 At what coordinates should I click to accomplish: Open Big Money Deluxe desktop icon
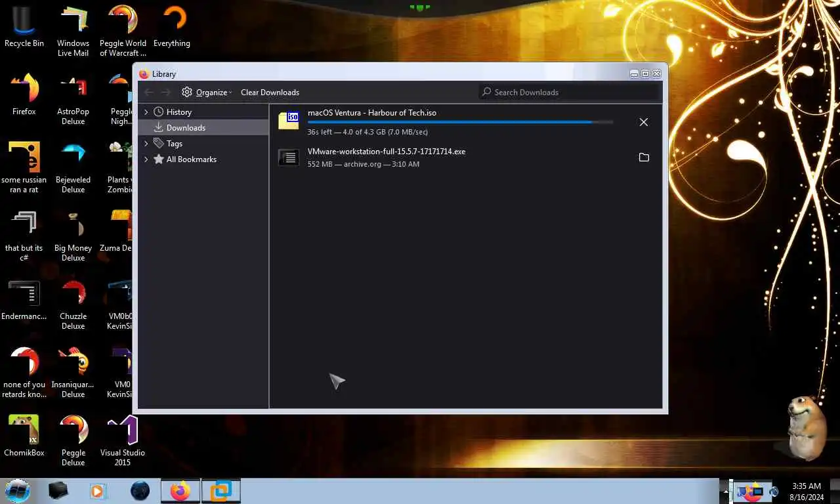pyautogui.click(x=73, y=236)
